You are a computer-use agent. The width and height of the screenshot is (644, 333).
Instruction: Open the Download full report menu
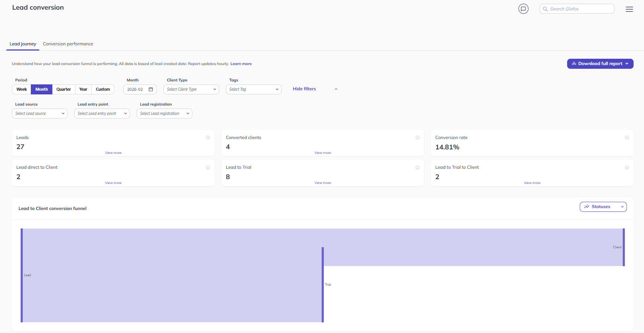pos(600,64)
